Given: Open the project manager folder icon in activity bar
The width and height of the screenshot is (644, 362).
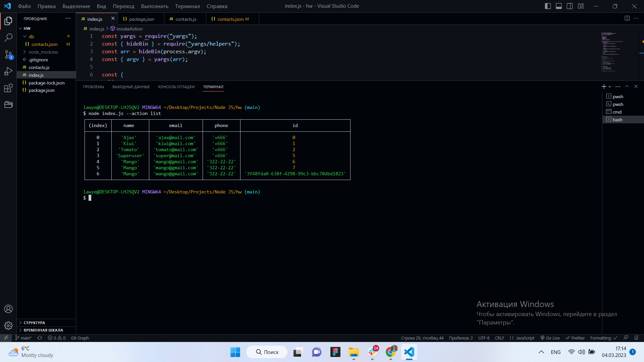Looking at the screenshot, I should point(8,105).
